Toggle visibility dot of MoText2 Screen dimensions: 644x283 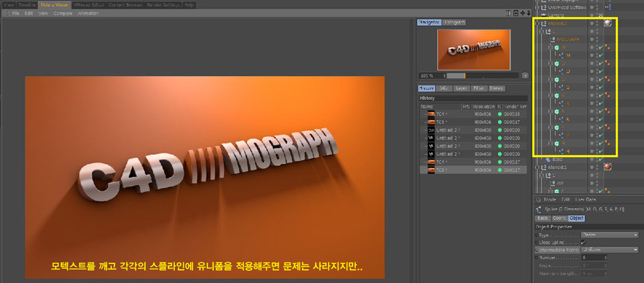click(592, 24)
